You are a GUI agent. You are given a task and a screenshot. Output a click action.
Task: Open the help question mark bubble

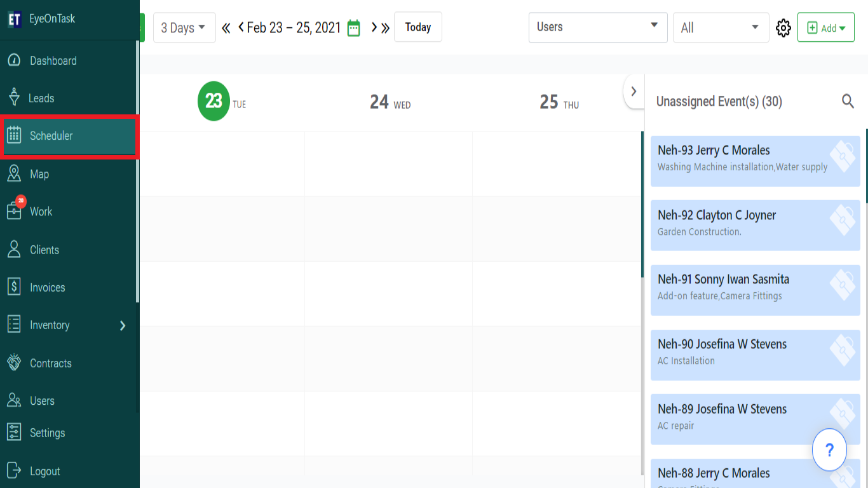[829, 450]
